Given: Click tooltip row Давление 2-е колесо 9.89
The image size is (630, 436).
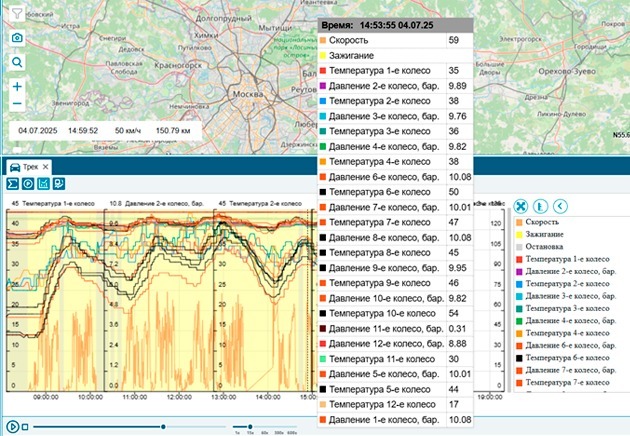Looking at the screenshot, I should (x=395, y=86).
